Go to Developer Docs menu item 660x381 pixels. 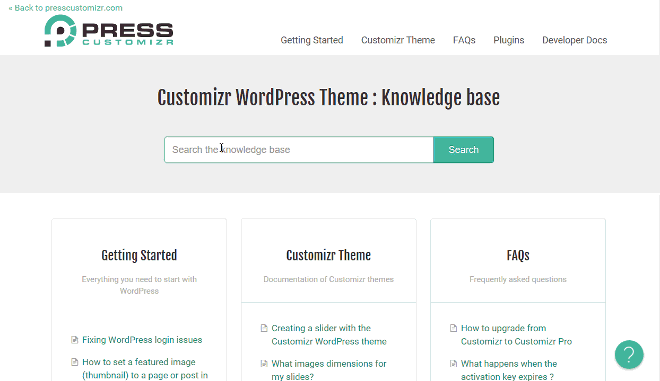[575, 40]
